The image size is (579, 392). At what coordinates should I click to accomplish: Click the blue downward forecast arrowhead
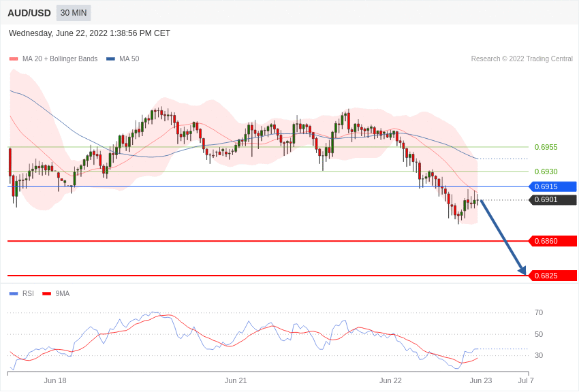click(522, 271)
